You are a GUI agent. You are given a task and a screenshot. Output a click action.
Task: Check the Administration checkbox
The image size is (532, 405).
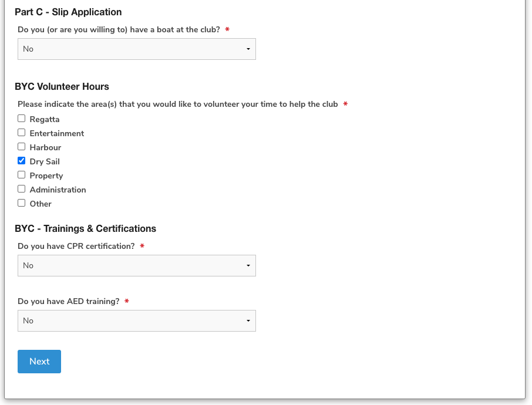[x=22, y=189]
